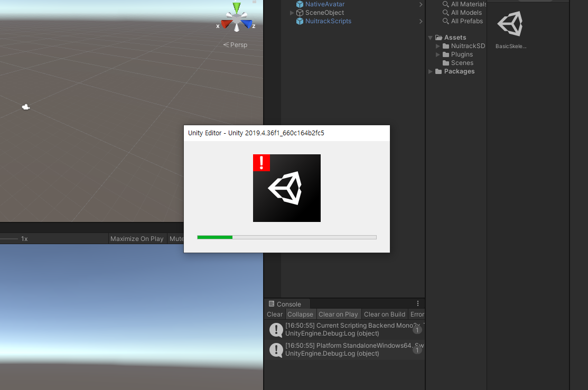
Task: Toggle Persp projection label in Scene view
Action: [x=236, y=44]
